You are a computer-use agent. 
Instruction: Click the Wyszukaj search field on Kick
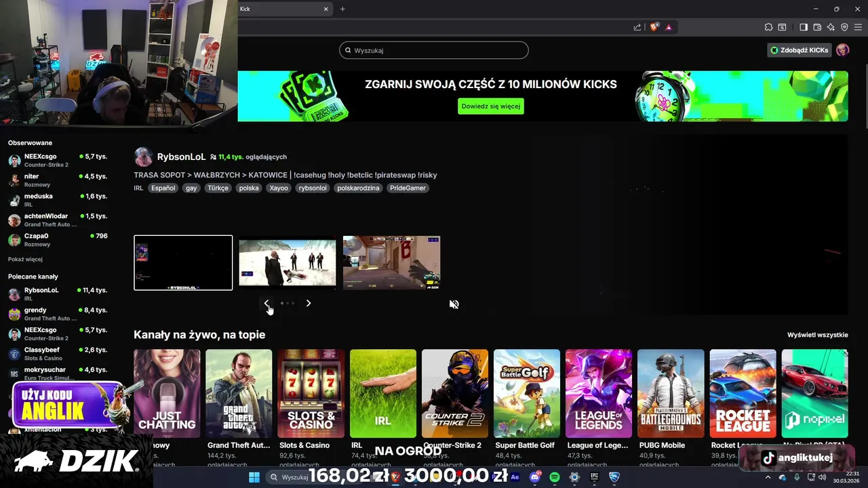coord(434,50)
